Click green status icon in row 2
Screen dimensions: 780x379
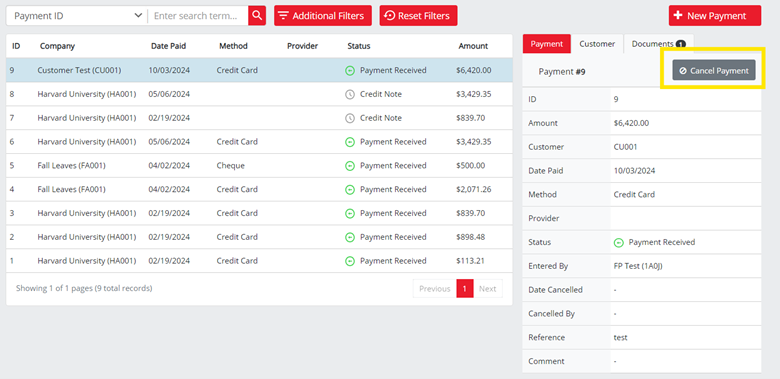click(x=350, y=237)
